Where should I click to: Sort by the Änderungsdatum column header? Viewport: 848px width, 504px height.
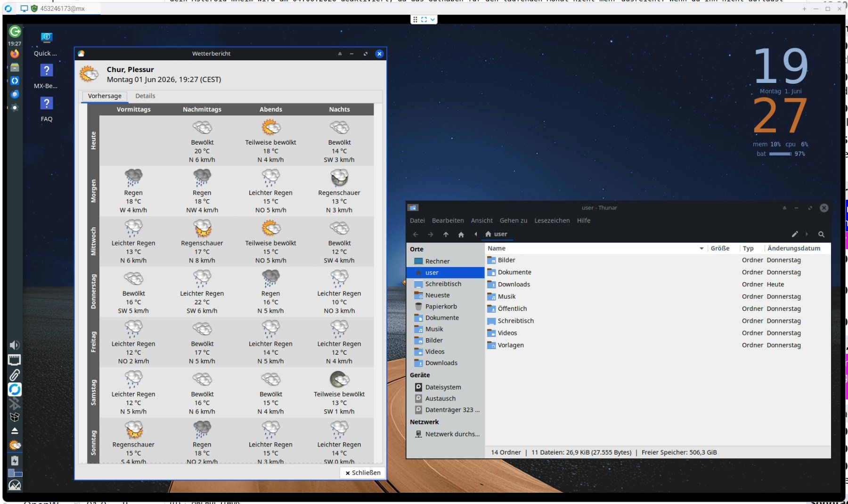[x=793, y=249]
